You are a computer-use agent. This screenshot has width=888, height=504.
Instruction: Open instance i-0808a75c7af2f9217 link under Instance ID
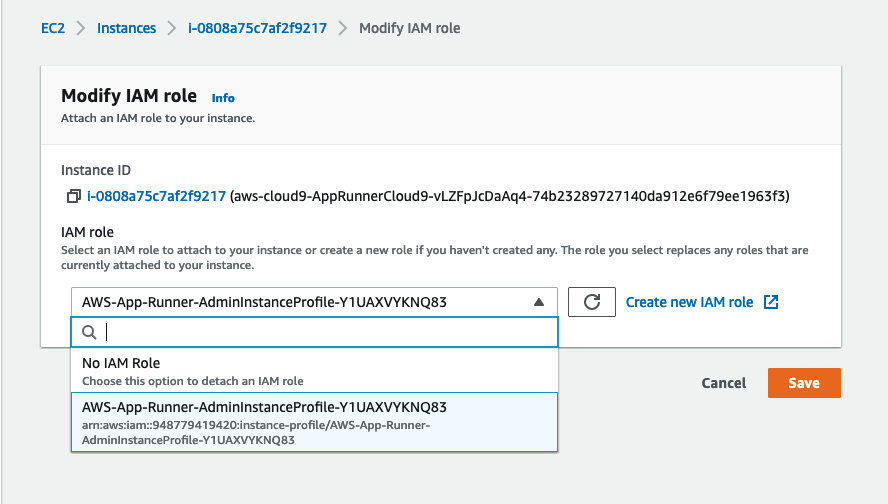coord(156,197)
